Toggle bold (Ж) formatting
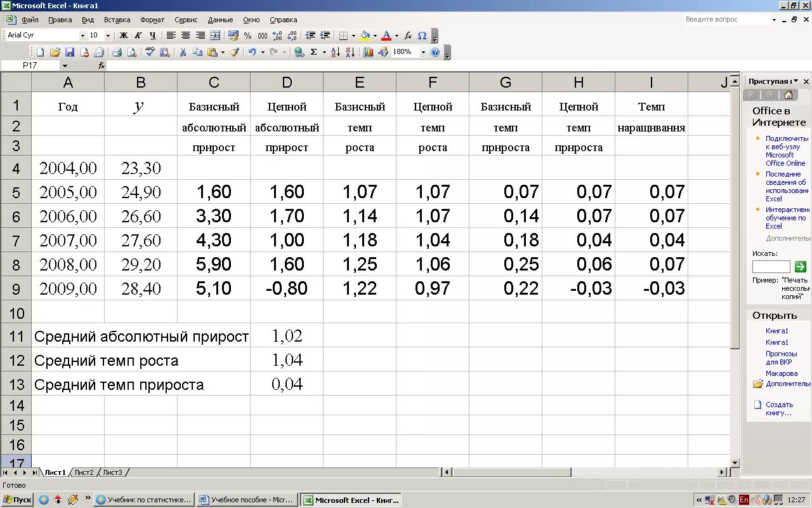 coord(124,36)
